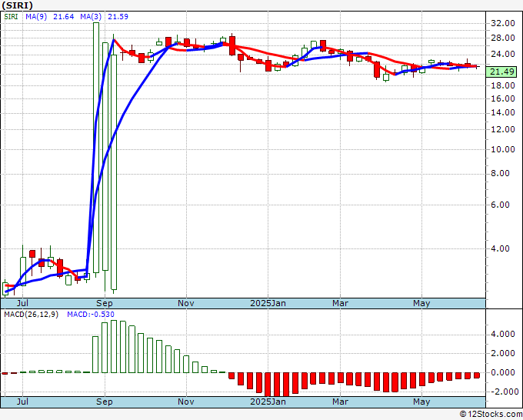This screenshot has width=523, height=420.
Task: Click the 4.000 MACD axis label
Action: [x=505, y=335]
